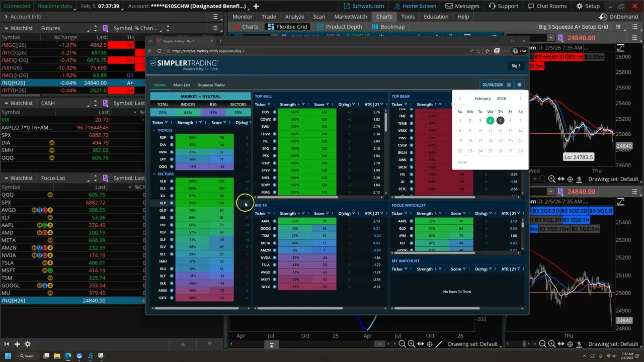Click browser back arrow in Simpler Trading window
The width and height of the screenshot is (644, 362).
click(x=150, y=51)
